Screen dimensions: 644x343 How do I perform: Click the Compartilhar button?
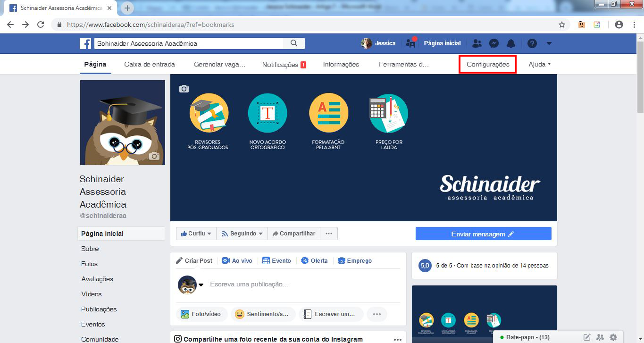[x=293, y=234]
